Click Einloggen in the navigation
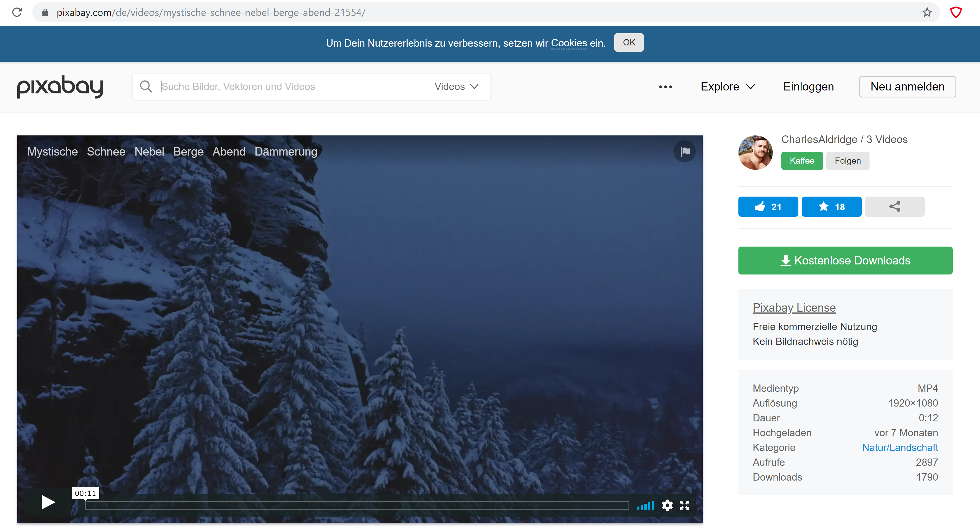 click(808, 87)
